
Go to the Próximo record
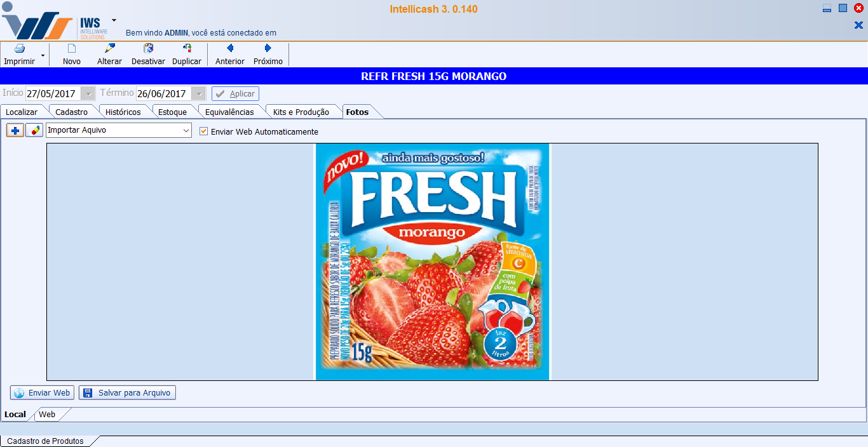click(268, 55)
